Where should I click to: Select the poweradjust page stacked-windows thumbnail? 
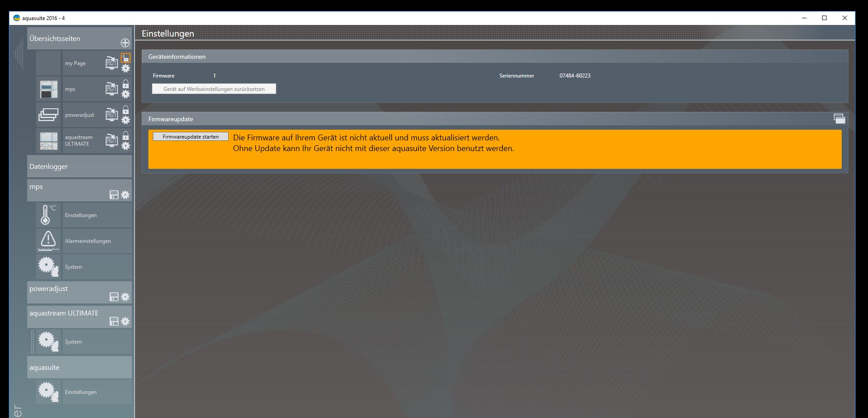pos(48,115)
